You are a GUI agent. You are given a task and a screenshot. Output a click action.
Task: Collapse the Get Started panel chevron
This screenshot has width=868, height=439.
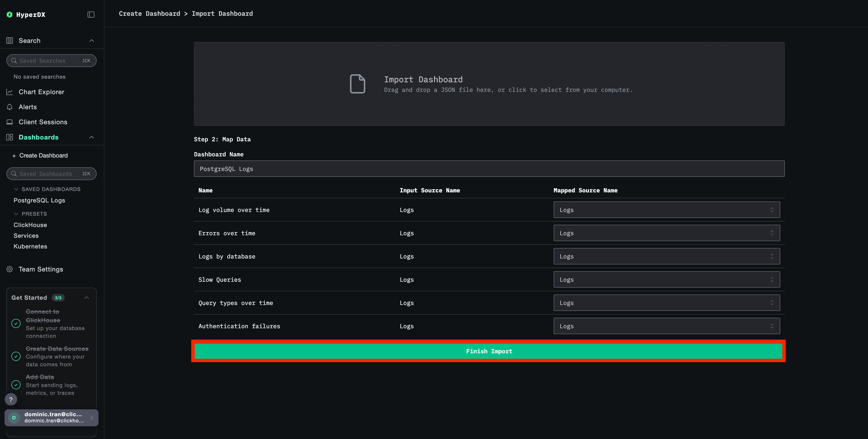87,297
